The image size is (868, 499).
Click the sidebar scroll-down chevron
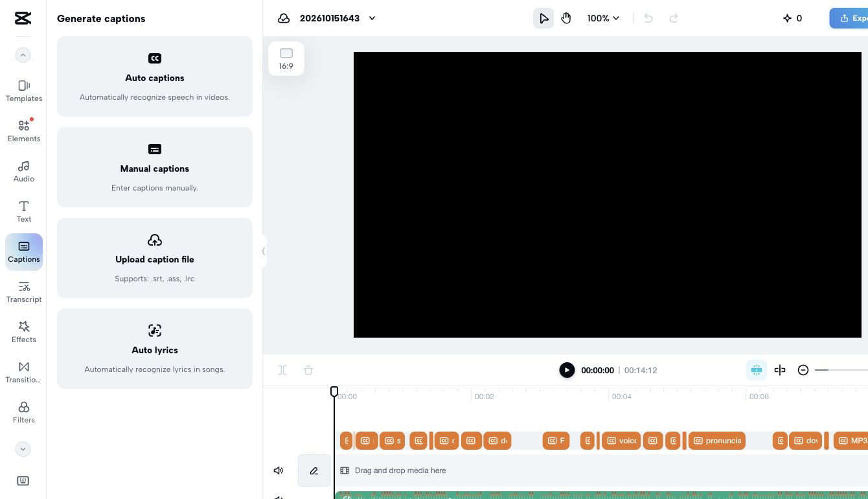tap(23, 448)
